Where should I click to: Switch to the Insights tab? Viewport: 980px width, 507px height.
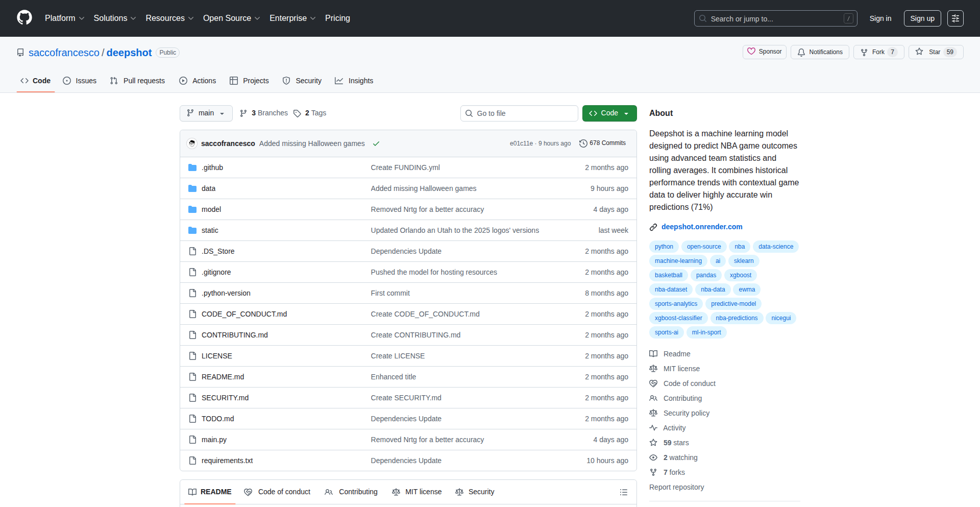point(354,81)
